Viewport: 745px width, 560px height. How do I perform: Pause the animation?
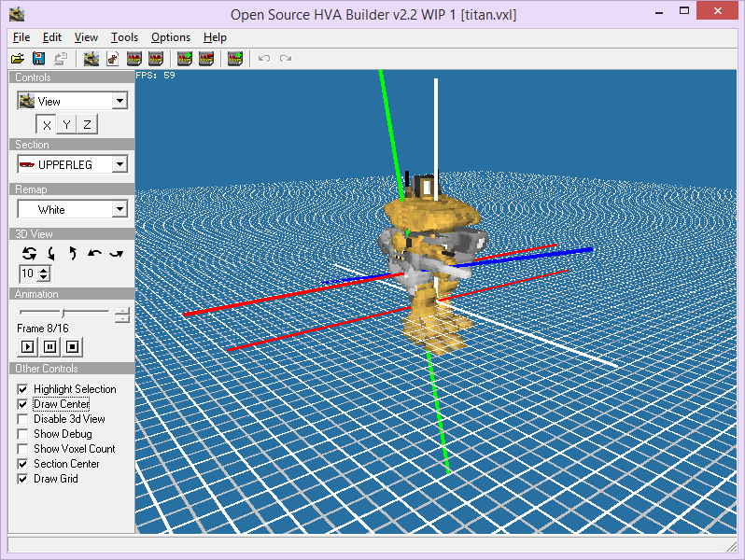click(49, 347)
